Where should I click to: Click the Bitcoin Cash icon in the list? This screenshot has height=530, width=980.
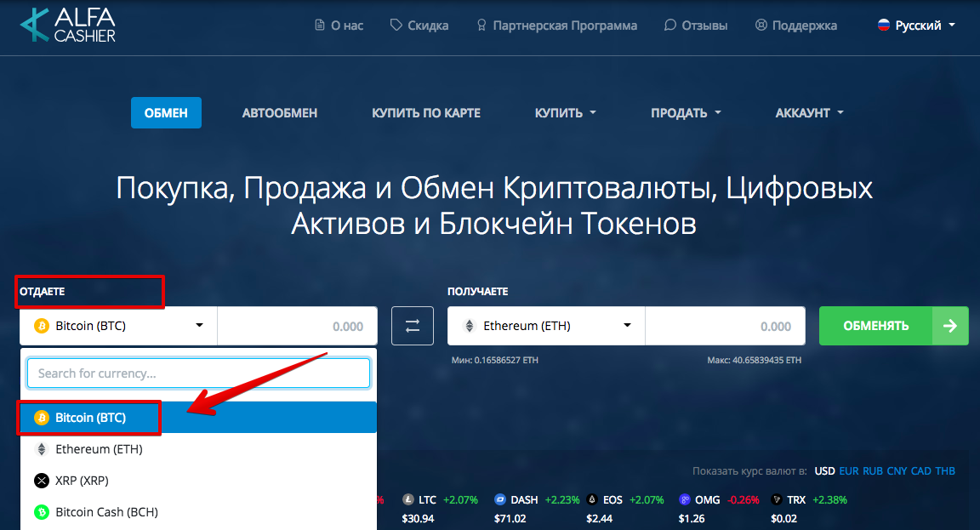point(42,512)
